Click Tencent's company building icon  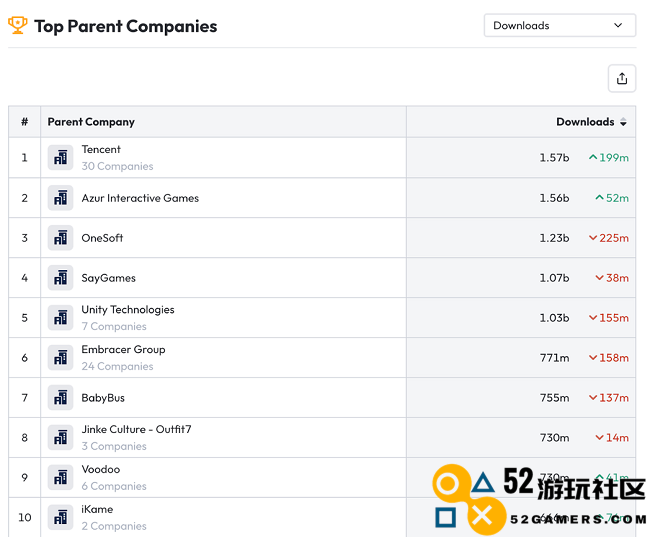61,158
